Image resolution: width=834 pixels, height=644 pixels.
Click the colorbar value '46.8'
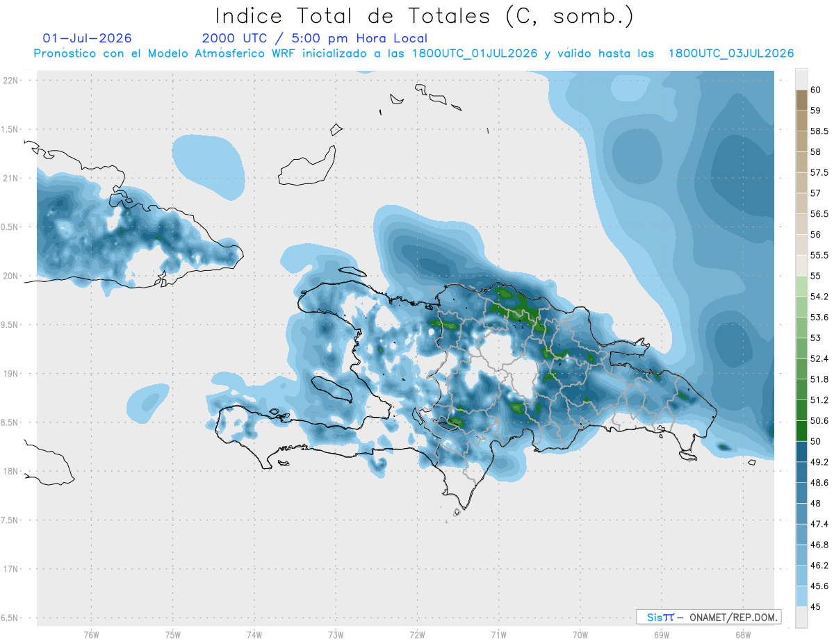pos(819,545)
